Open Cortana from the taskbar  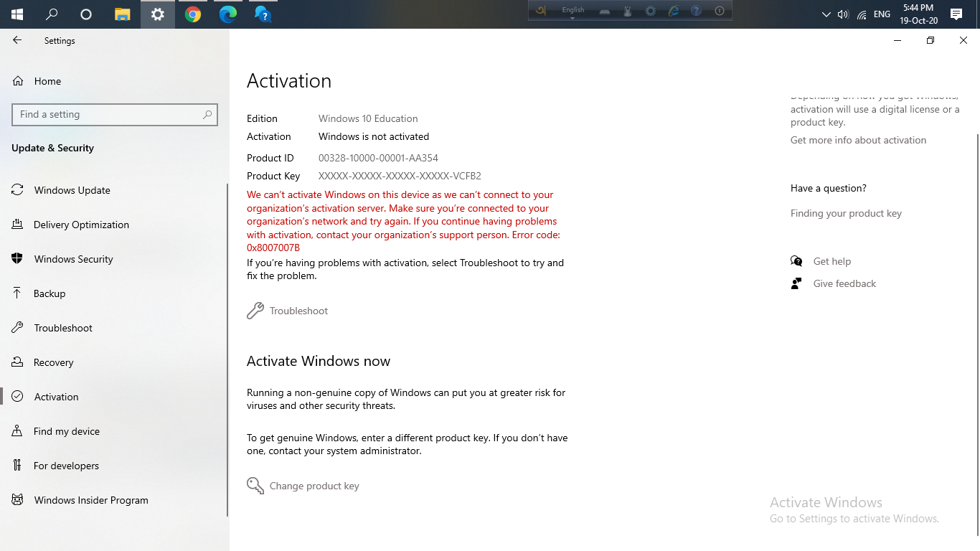click(x=86, y=14)
